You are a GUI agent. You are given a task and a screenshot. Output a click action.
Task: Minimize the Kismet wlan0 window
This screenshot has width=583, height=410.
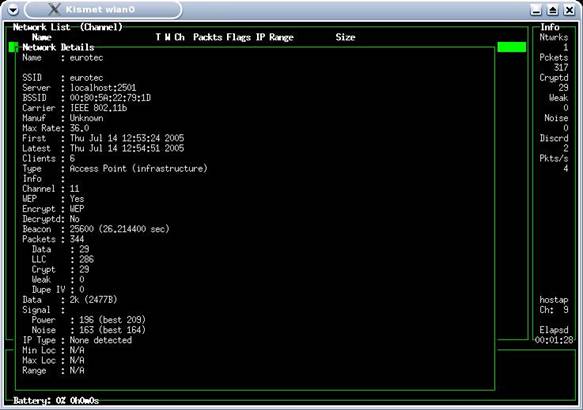coord(536,10)
